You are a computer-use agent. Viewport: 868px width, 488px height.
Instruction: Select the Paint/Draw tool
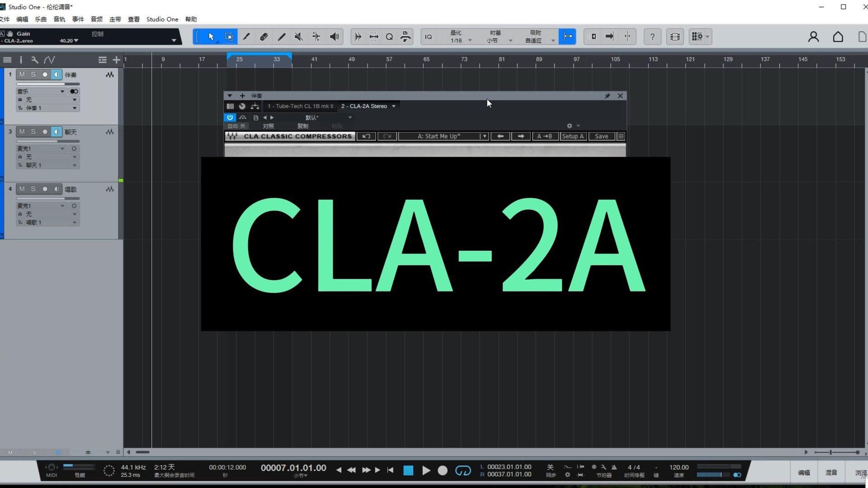click(x=281, y=37)
